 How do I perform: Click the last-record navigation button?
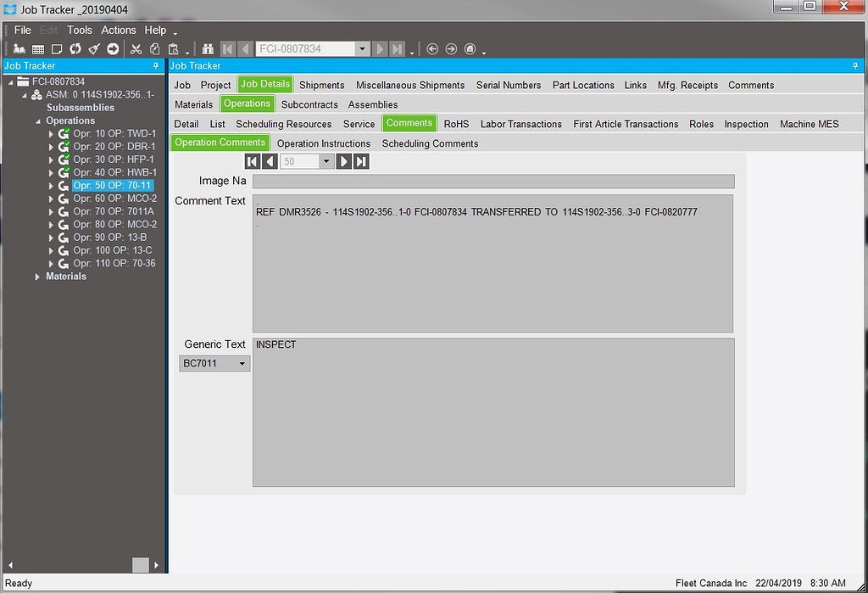pyautogui.click(x=360, y=160)
